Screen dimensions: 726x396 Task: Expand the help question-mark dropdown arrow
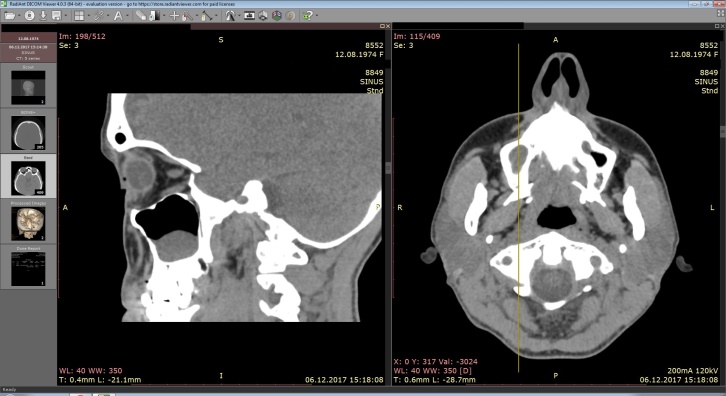[317, 16]
